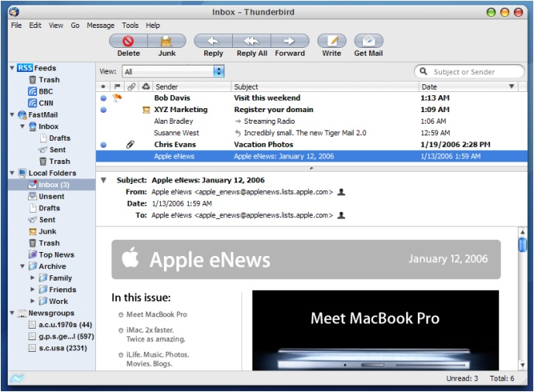Open the View menu
534x392 pixels.
[56, 26]
